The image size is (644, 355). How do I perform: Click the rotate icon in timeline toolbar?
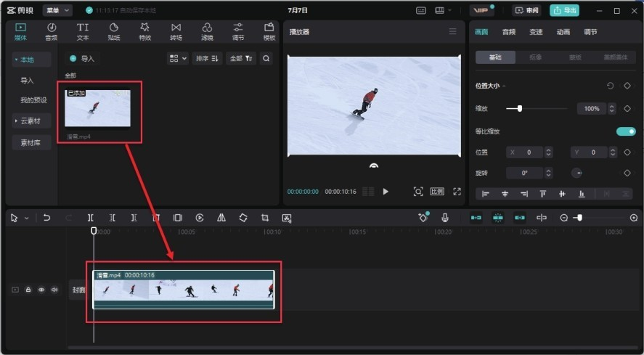coord(243,218)
